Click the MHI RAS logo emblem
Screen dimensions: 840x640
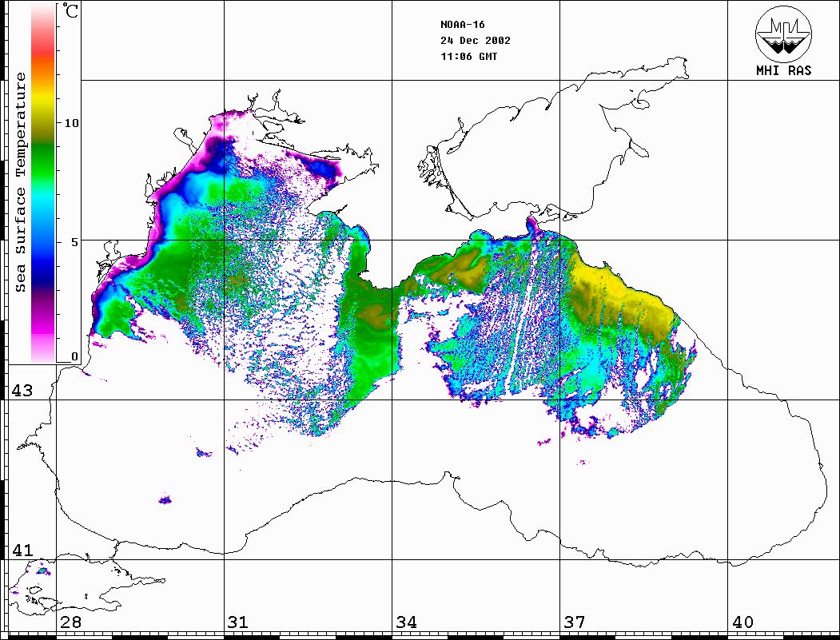click(x=783, y=34)
